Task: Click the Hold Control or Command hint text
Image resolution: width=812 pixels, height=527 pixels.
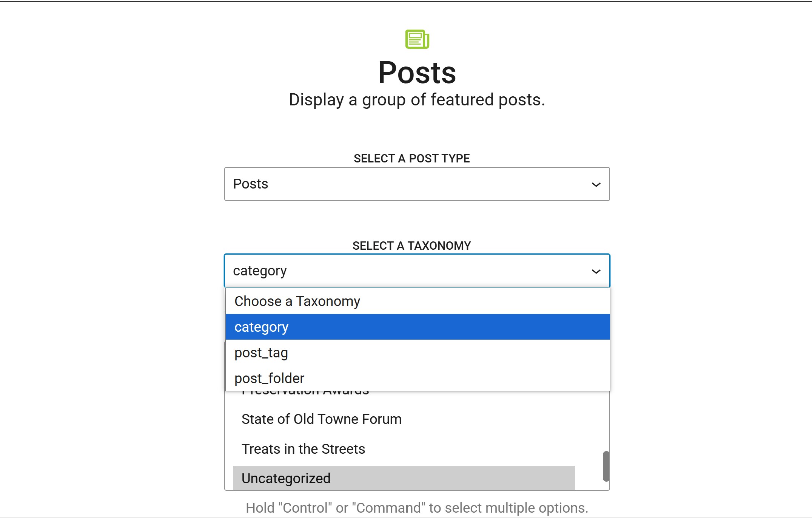Action: click(417, 508)
